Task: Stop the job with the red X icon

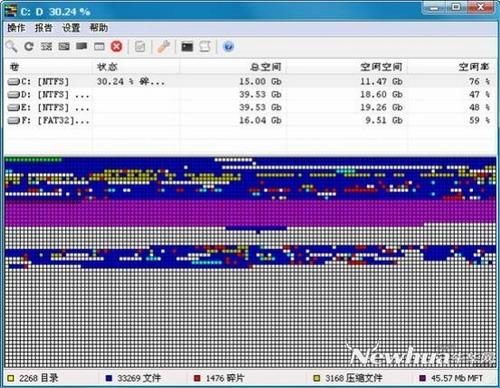Action: pyautogui.click(x=116, y=47)
